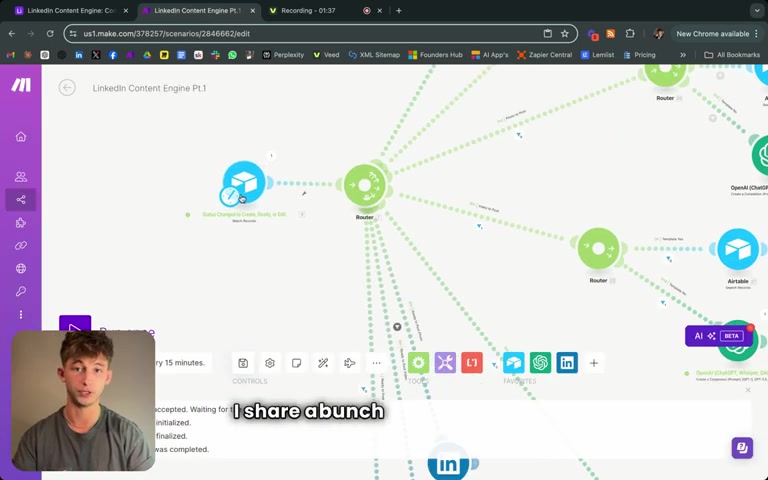This screenshot has width=768, height=480.
Task: Open the Video to Post route filter
Action: (x=480, y=226)
